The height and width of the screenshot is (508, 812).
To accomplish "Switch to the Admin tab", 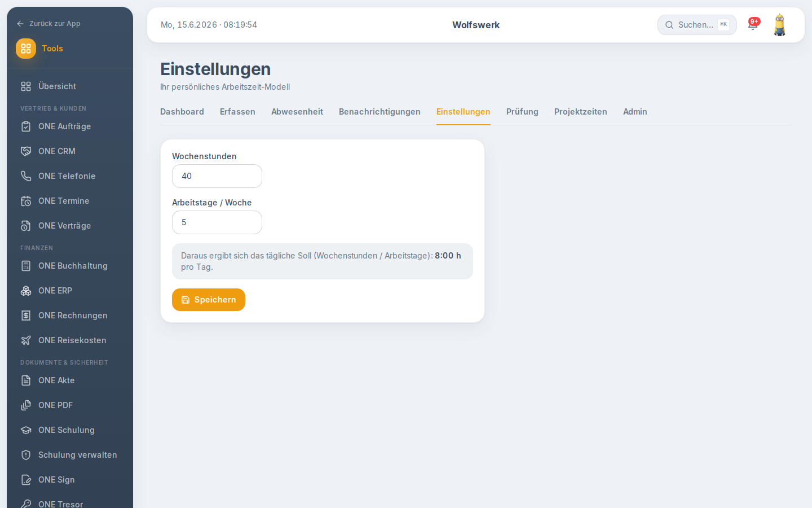I will 635,112.
